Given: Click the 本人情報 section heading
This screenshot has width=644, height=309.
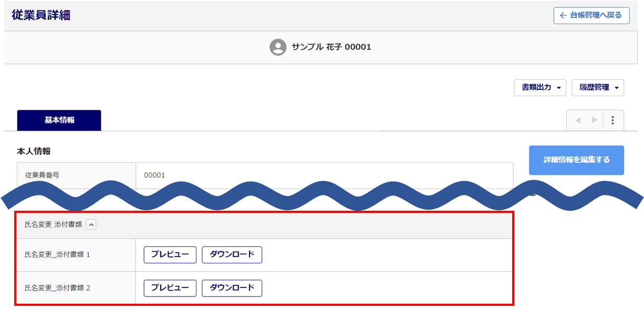Looking at the screenshot, I should tap(34, 151).
